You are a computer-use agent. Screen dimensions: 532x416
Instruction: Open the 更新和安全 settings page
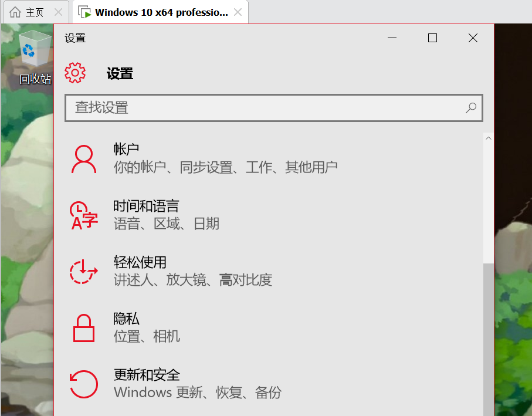147,375
